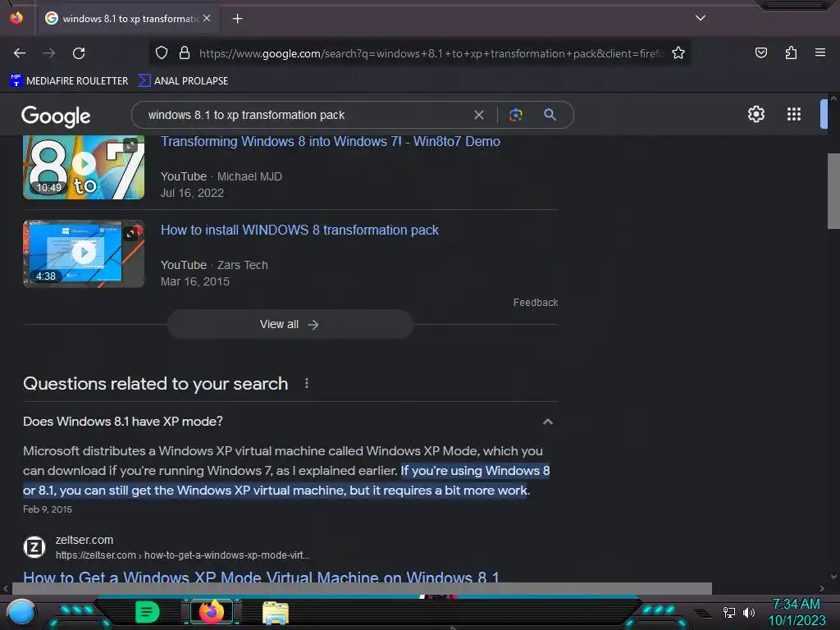Screen dimensions: 840x630
Task: Open the Extensions puzzle icon
Action: click(791, 52)
